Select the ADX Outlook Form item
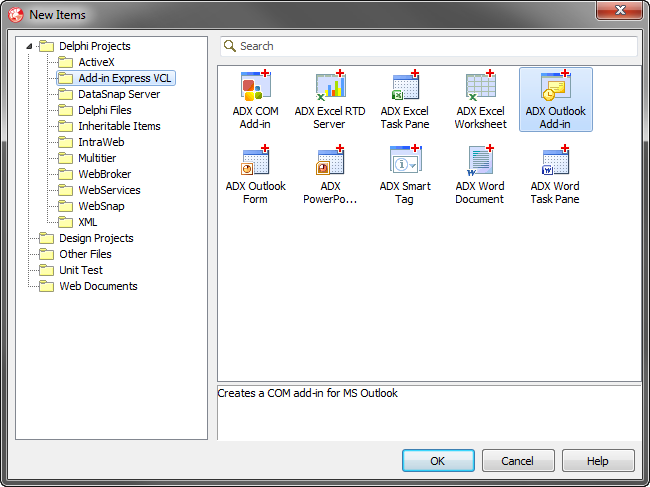Viewport: 650px width, 487px height. (x=255, y=175)
